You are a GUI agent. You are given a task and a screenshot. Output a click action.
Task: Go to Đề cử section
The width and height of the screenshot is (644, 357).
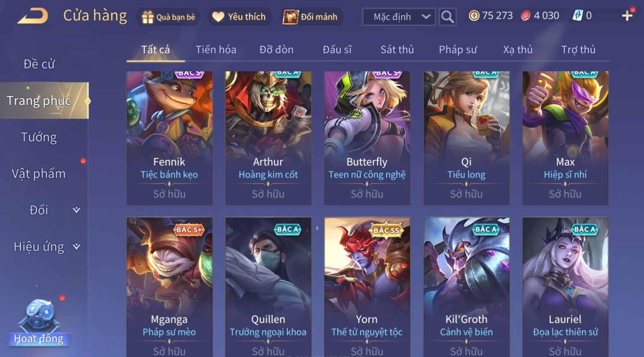tap(39, 64)
